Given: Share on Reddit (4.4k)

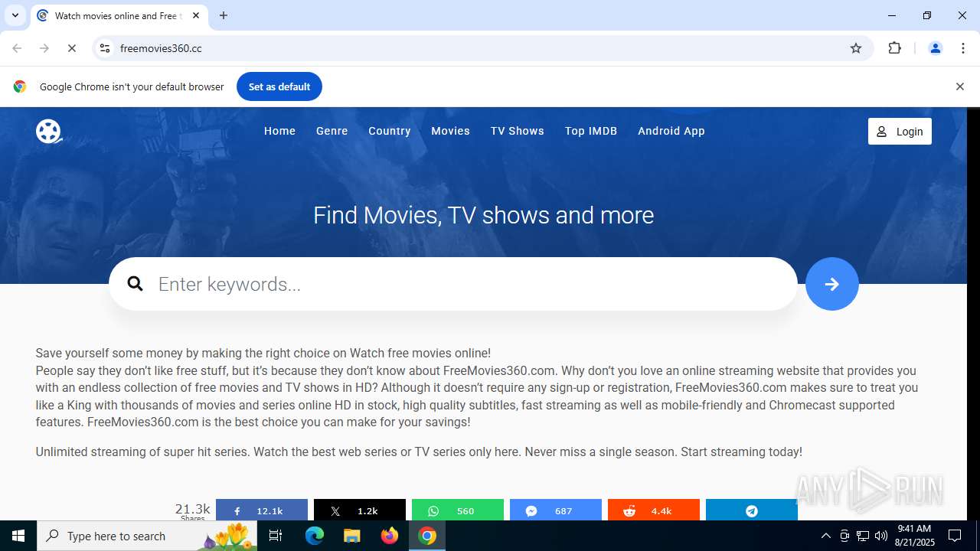Looking at the screenshot, I should (x=653, y=510).
